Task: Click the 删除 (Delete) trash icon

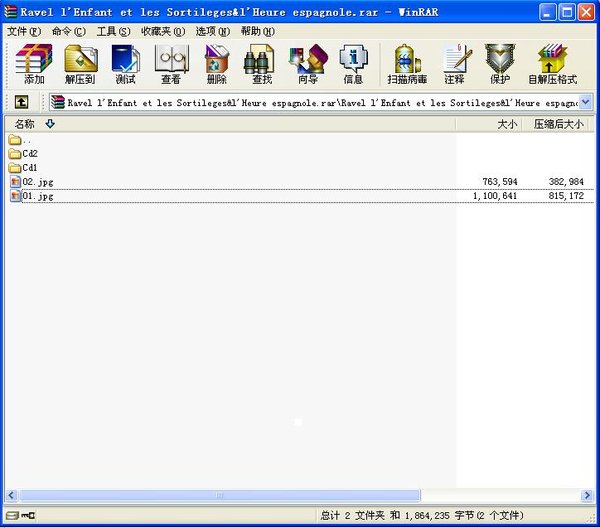Action: pos(217,64)
